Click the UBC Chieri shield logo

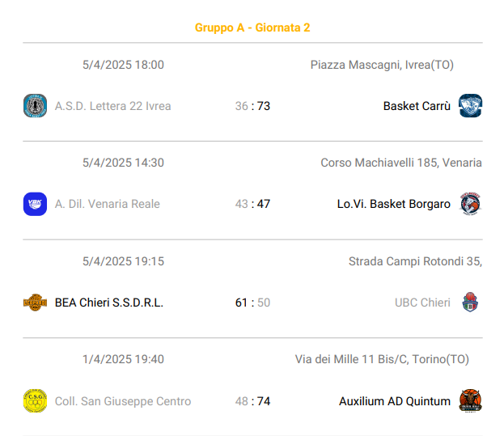click(x=470, y=303)
